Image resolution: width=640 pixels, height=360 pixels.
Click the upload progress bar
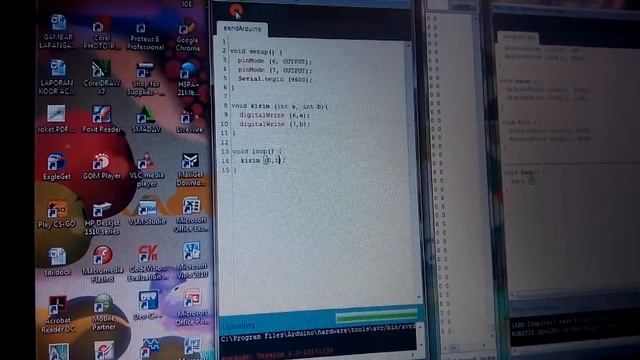[376, 316]
